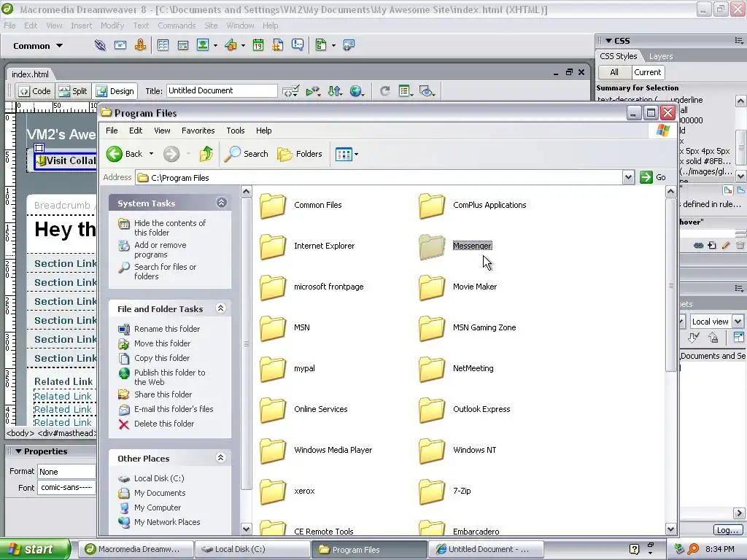Screen dimensions: 747x560
Task: Click the Email Link icon in Insert bar
Action: 120,45
